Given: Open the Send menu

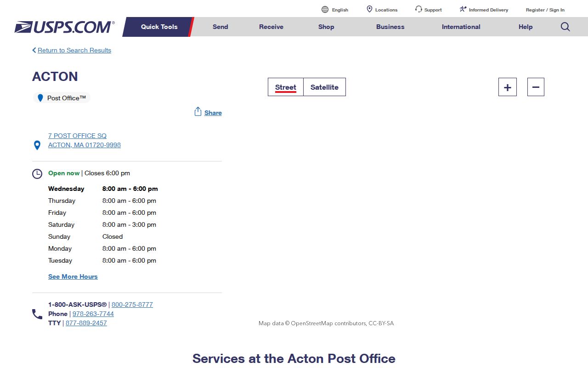Looking at the screenshot, I should point(220,27).
